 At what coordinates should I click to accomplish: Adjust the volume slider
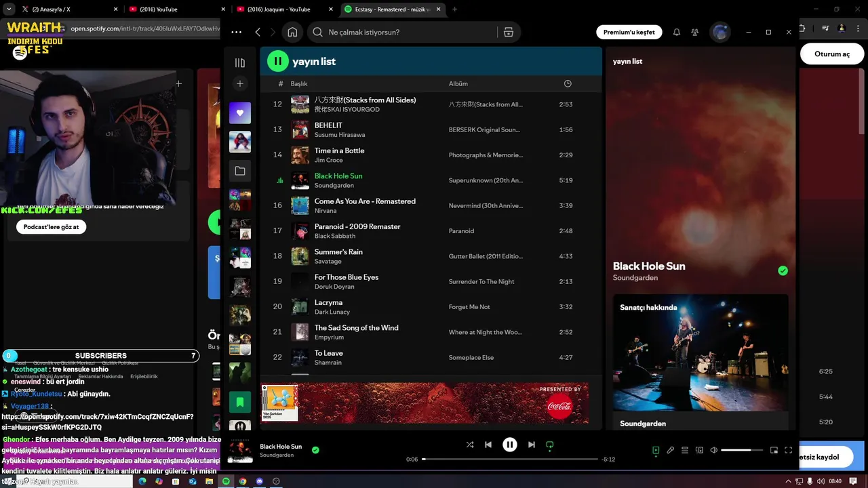pyautogui.click(x=741, y=450)
